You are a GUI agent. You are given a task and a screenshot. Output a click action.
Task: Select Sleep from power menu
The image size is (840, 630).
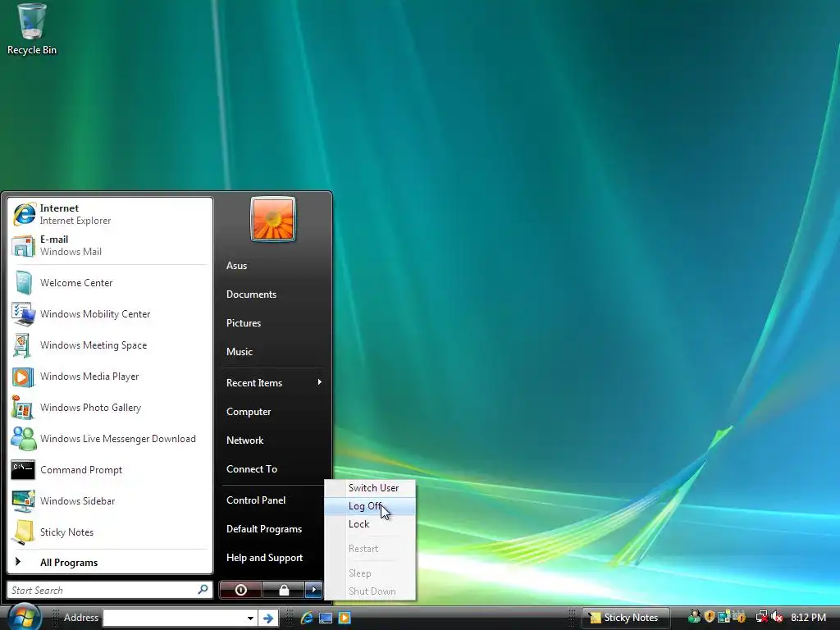[x=370, y=573]
